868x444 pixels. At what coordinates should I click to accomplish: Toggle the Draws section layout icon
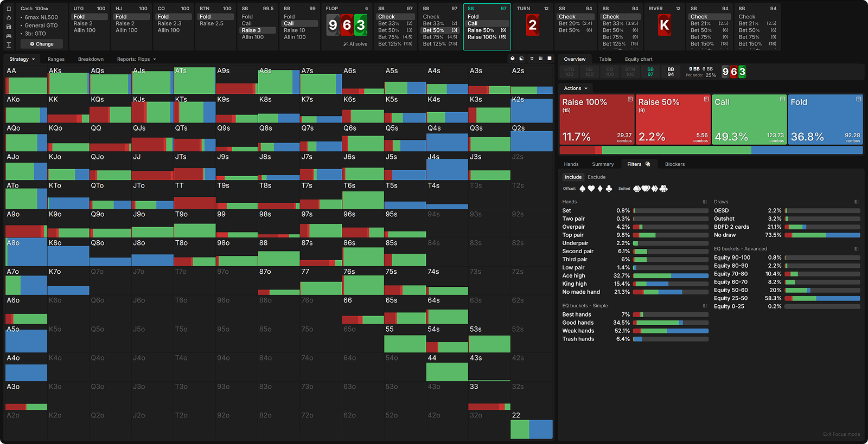coord(857,202)
